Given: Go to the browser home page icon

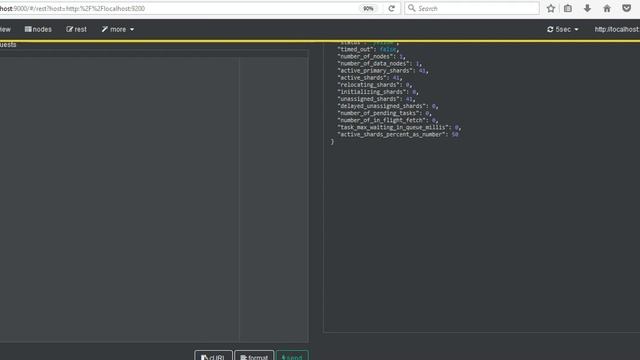Looking at the screenshot, I should pos(607,8).
